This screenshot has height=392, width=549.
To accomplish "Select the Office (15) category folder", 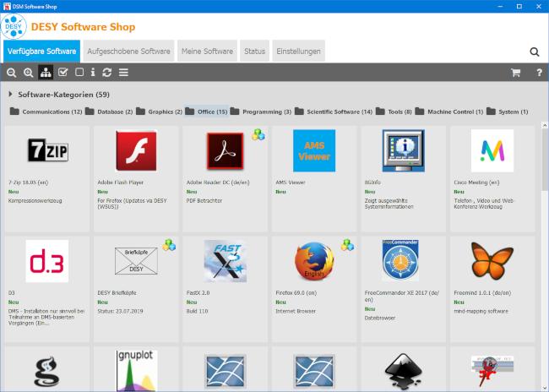I will tap(206, 112).
